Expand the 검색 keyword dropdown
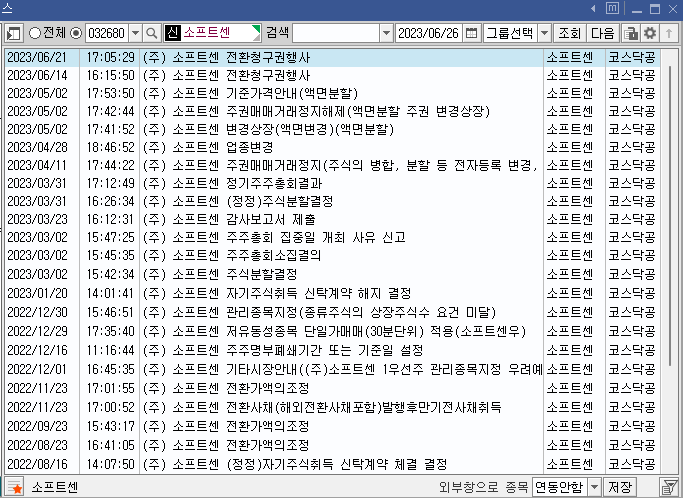 click(386, 33)
